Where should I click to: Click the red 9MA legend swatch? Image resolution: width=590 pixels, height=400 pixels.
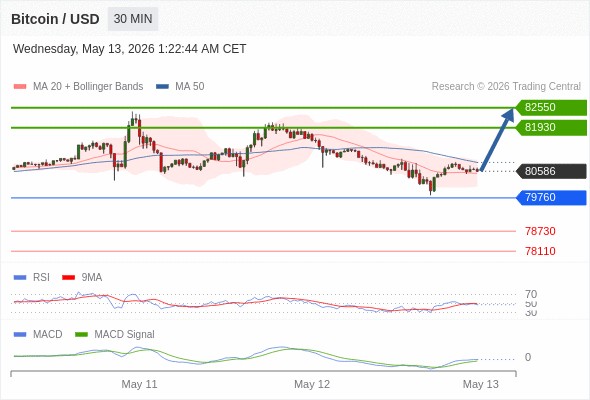(68, 278)
